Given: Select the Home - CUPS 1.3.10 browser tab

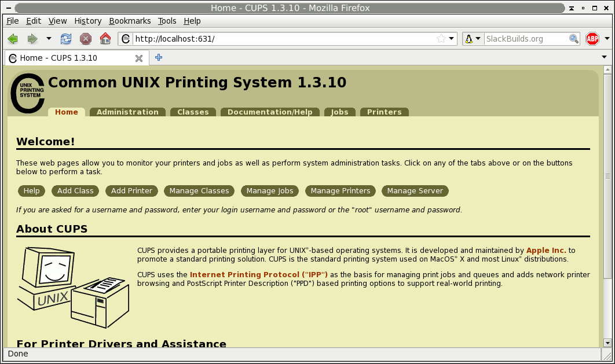Looking at the screenshot, I should (x=76, y=58).
